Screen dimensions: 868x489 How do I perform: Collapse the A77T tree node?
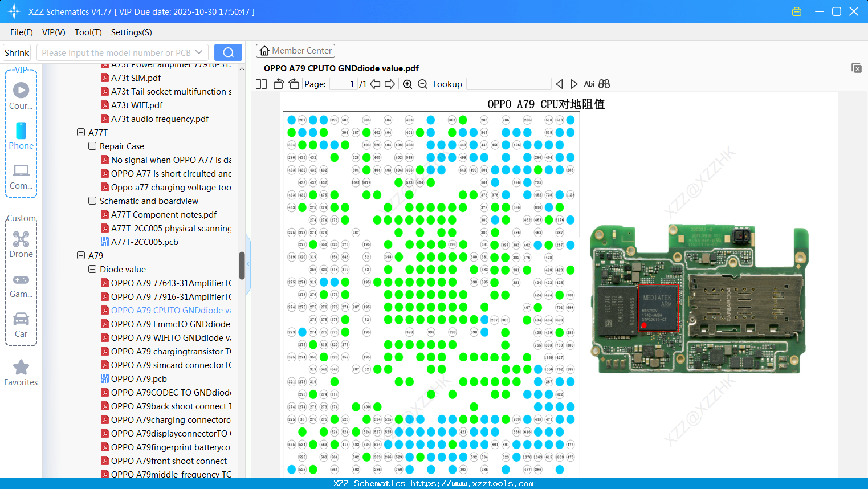pos(81,132)
